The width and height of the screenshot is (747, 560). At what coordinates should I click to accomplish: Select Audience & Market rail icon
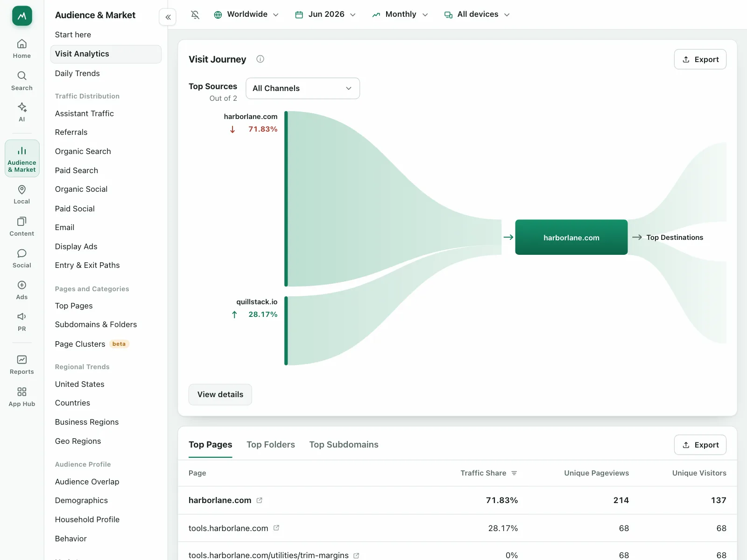pyautogui.click(x=22, y=158)
